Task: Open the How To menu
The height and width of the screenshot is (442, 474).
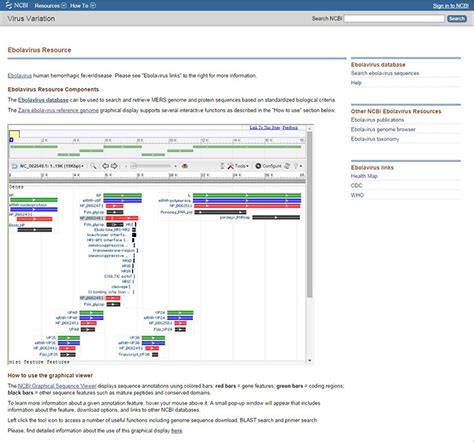Action: point(83,6)
